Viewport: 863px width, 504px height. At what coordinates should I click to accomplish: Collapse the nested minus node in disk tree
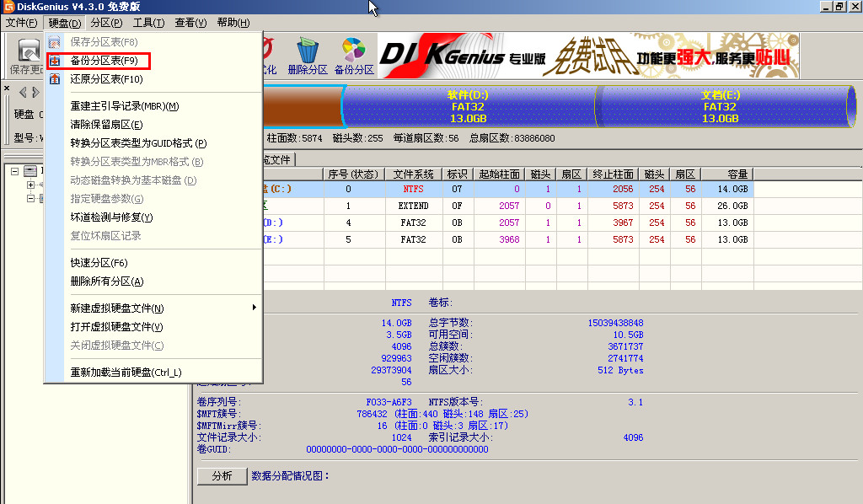[31, 199]
